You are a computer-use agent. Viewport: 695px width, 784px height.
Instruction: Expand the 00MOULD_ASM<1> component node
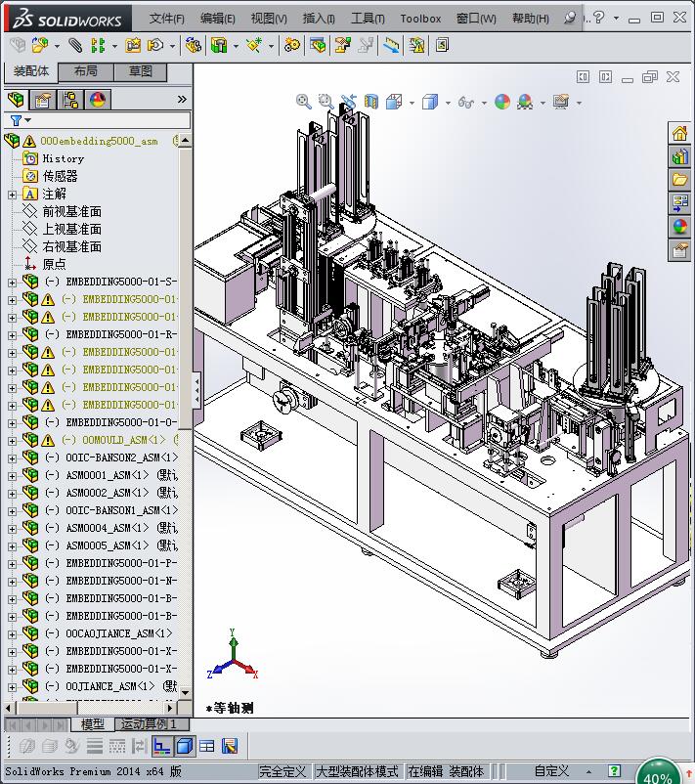point(12,441)
